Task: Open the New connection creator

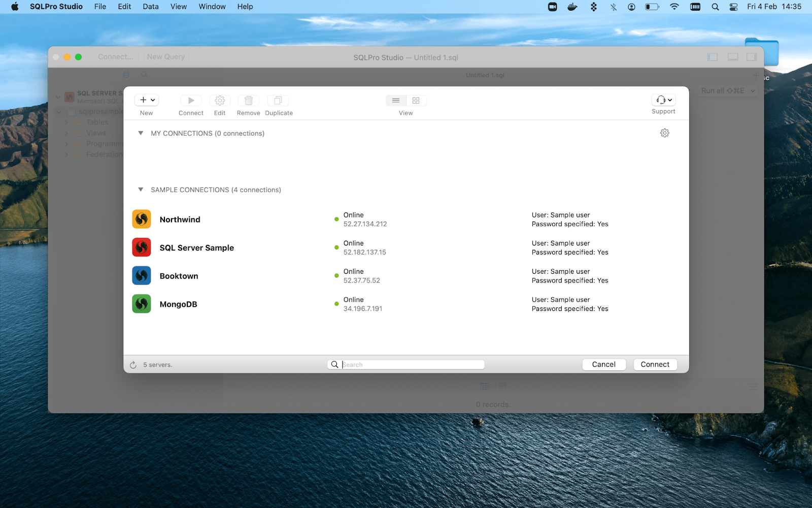Action: [x=144, y=100]
